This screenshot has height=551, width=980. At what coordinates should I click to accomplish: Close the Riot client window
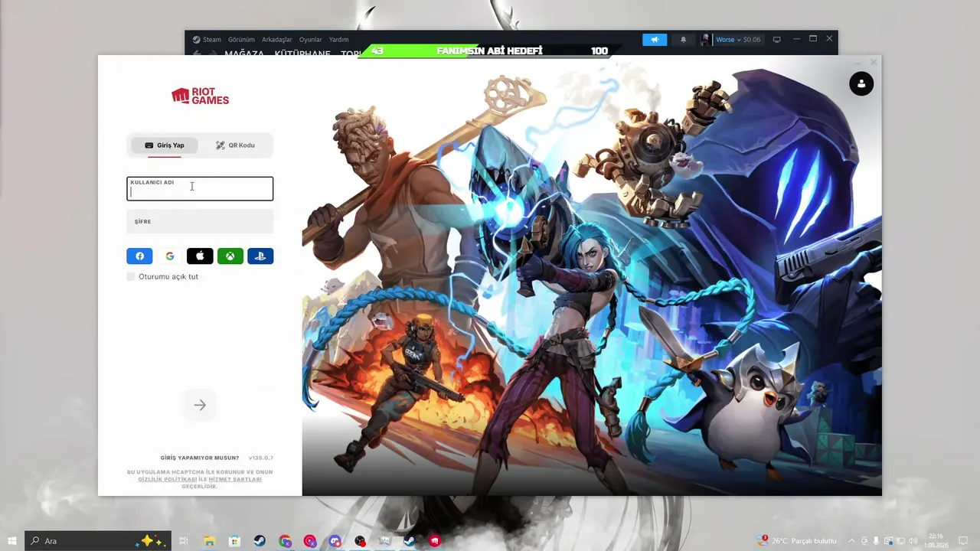point(874,62)
